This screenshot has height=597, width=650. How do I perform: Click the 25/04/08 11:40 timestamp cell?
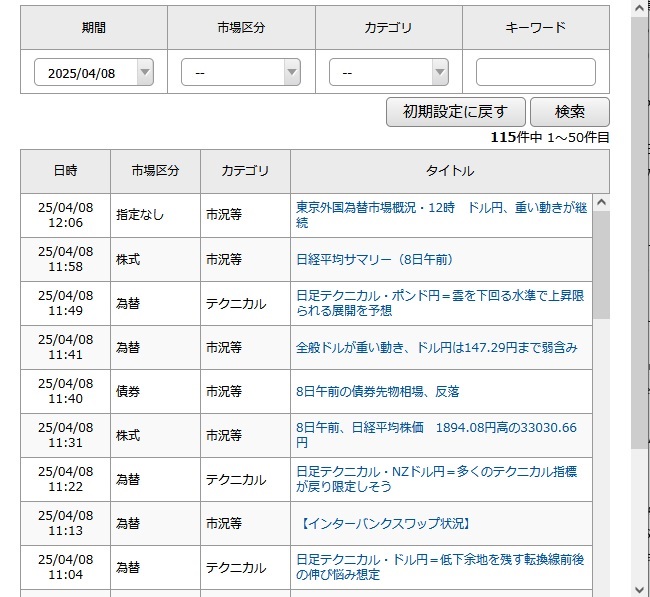[65, 391]
